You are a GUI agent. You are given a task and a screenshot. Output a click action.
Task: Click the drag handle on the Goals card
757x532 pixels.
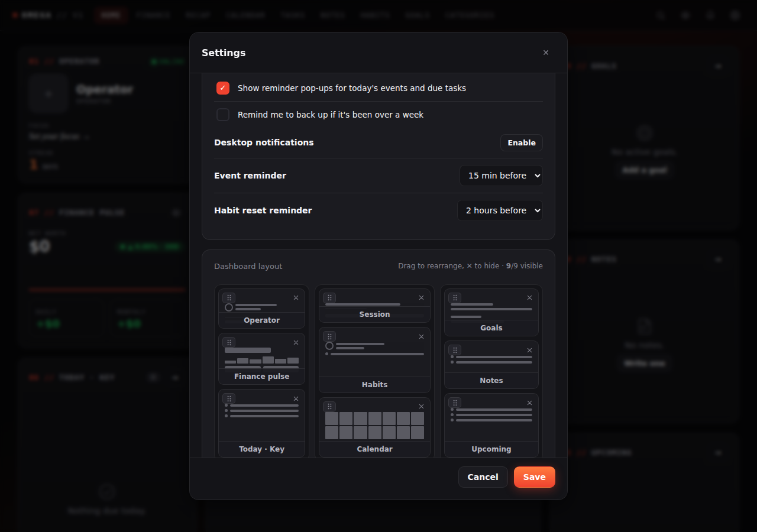[455, 298]
